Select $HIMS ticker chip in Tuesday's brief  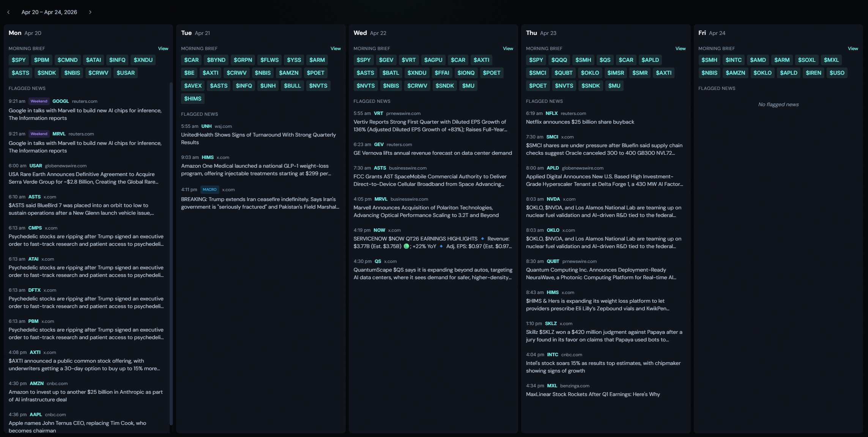pos(192,99)
